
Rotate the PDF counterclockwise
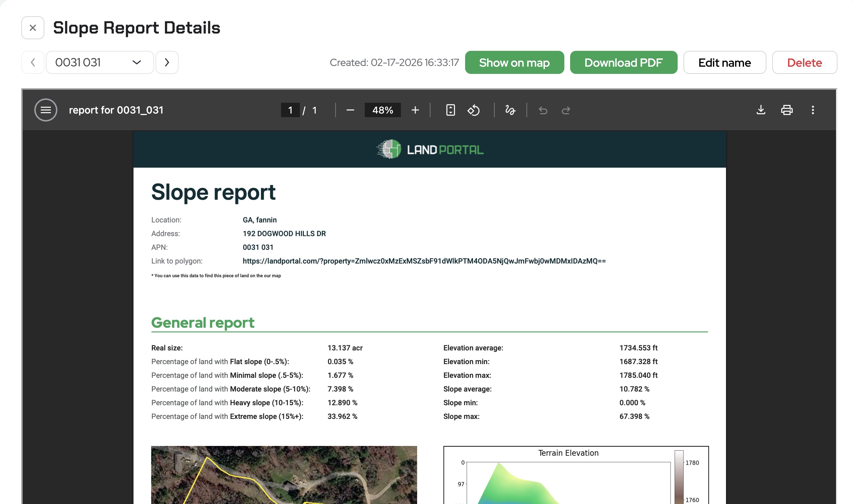tap(473, 110)
